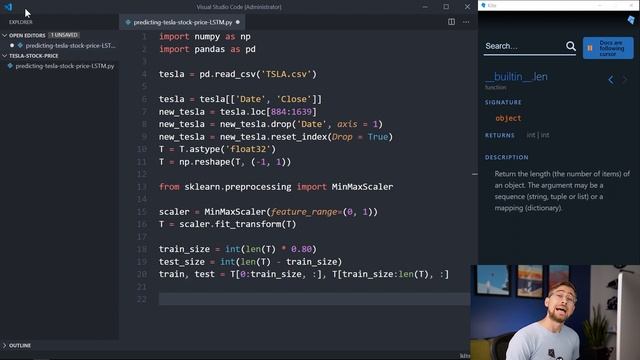Click the Kite search magnifier icon

[x=571, y=46]
